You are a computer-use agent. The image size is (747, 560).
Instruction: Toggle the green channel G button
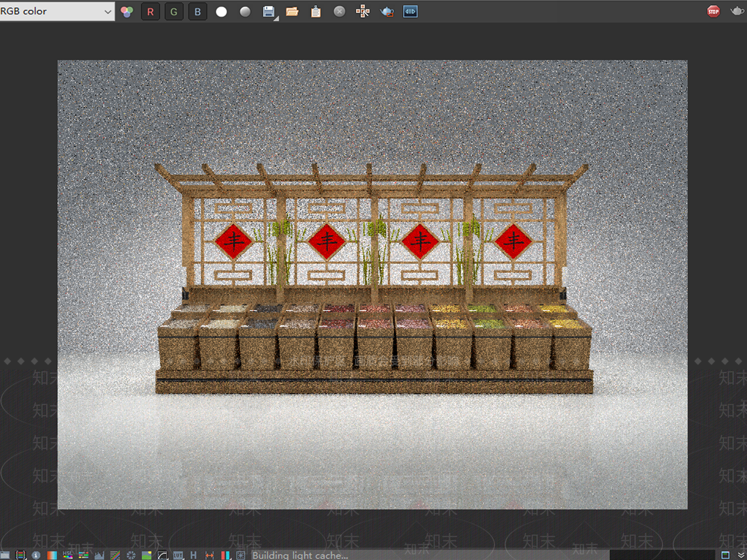click(x=174, y=12)
